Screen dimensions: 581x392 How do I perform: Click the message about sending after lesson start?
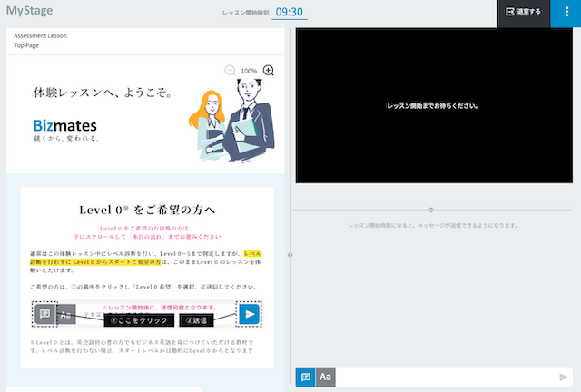(433, 225)
